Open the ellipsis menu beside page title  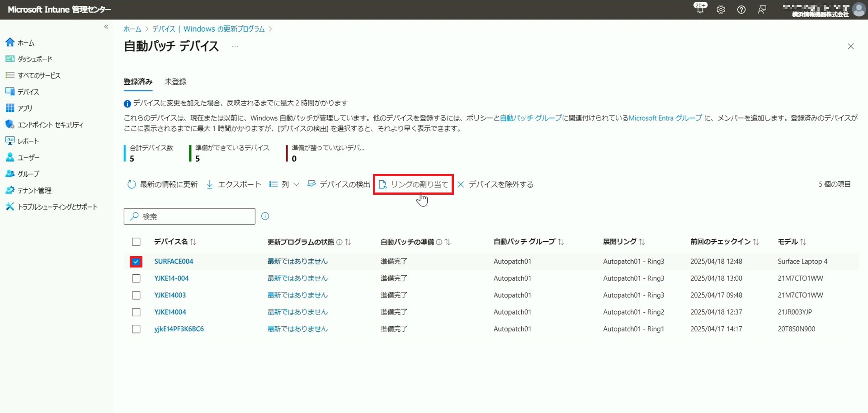(235, 46)
